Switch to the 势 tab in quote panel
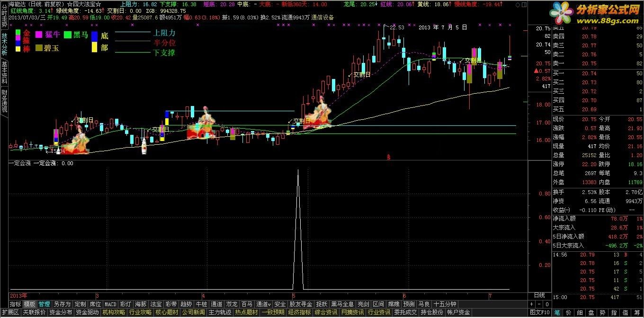Screen dimensions: 644x318 click(602, 312)
